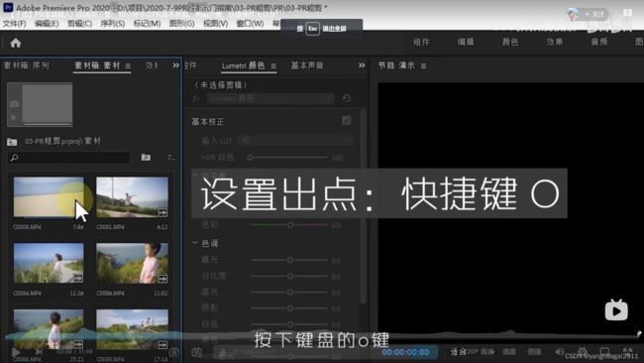This screenshot has height=363, width=644.
Task: Open the 序列(S) menu
Action: [x=113, y=24]
